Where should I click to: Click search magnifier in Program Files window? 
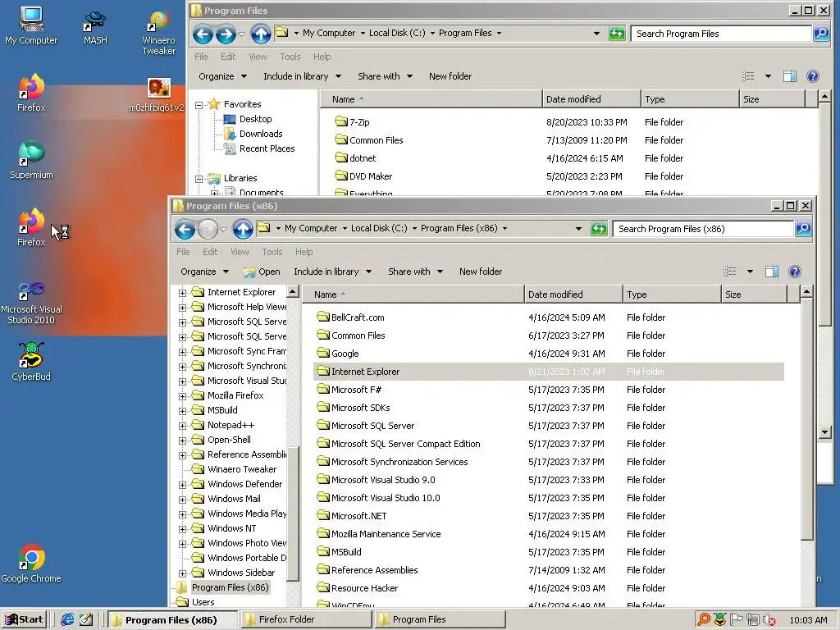point(820,33)
